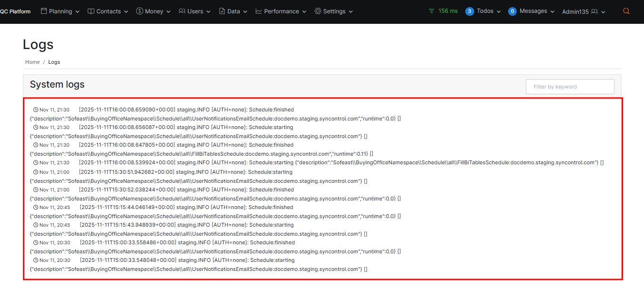The image size is (644, 300).
Task: Click the Logs breadcrumb link
Action: click(54, 62)
